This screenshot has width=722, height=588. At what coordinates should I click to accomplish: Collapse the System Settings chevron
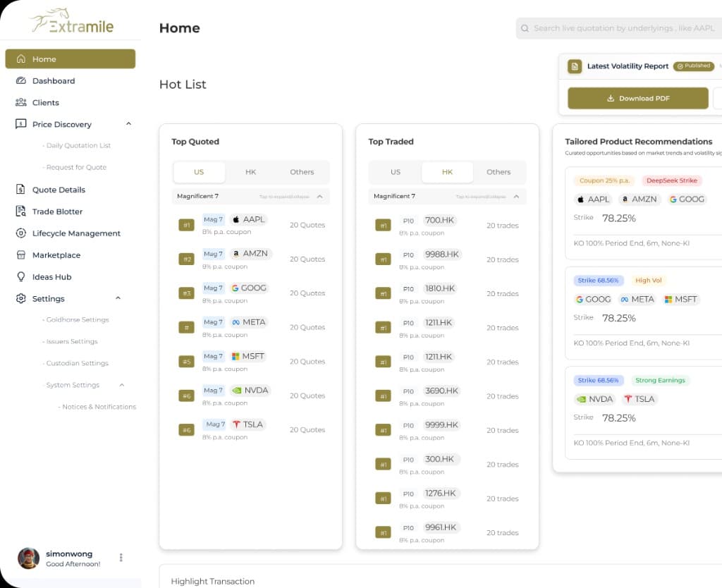tap(121, 385)
